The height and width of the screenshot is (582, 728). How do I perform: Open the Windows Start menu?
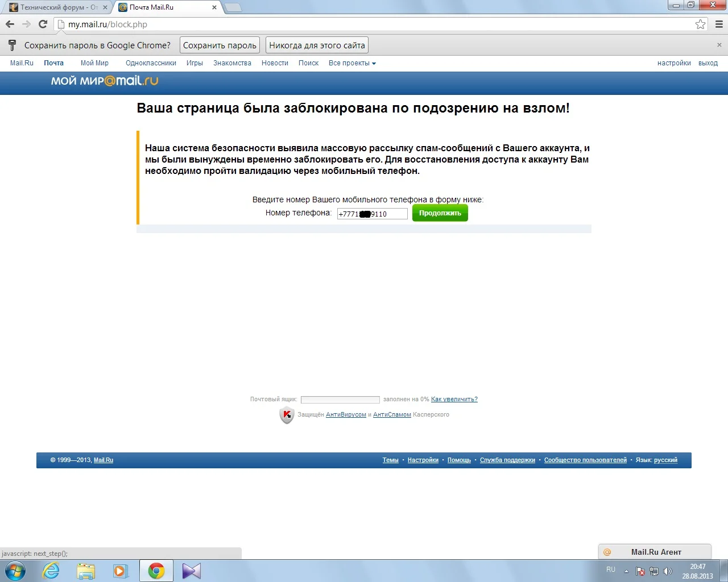pos(15,571)
